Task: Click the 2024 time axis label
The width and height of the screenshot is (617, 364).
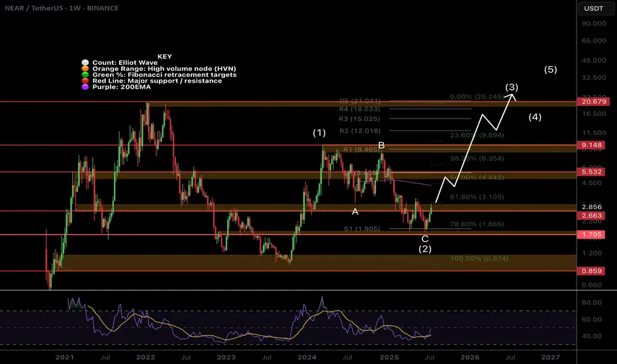Action: [x=307, y=357]
